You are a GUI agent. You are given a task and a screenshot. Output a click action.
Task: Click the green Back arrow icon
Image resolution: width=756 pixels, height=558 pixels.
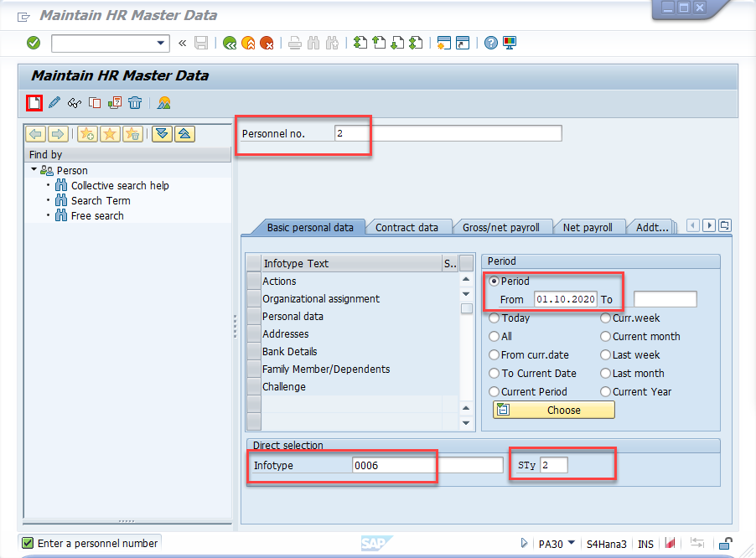click(x=230, y=43)
